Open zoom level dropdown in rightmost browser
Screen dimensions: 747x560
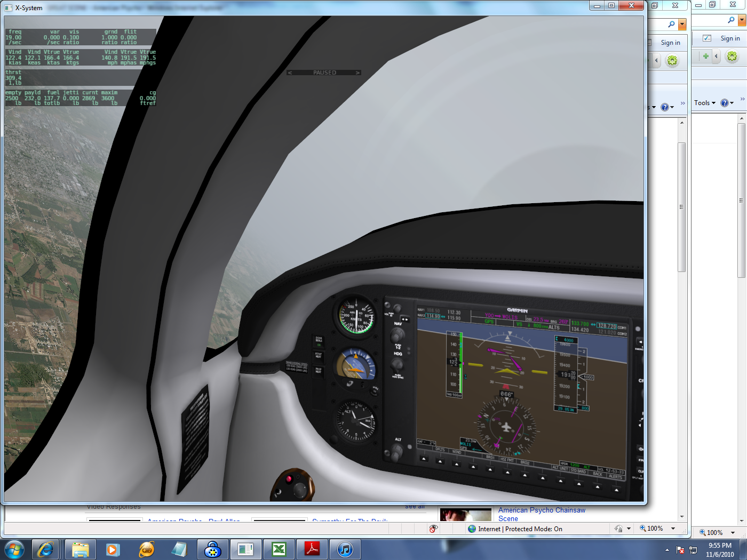pyautogui.click(x=733, y=532)
